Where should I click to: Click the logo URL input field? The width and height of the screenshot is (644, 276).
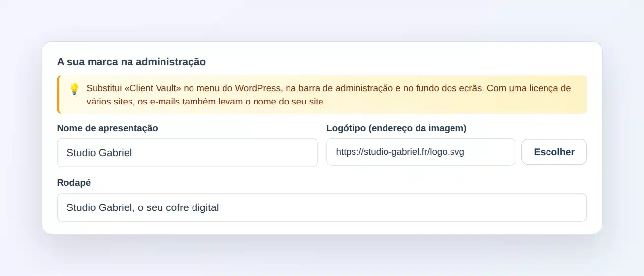pos(421,152)
